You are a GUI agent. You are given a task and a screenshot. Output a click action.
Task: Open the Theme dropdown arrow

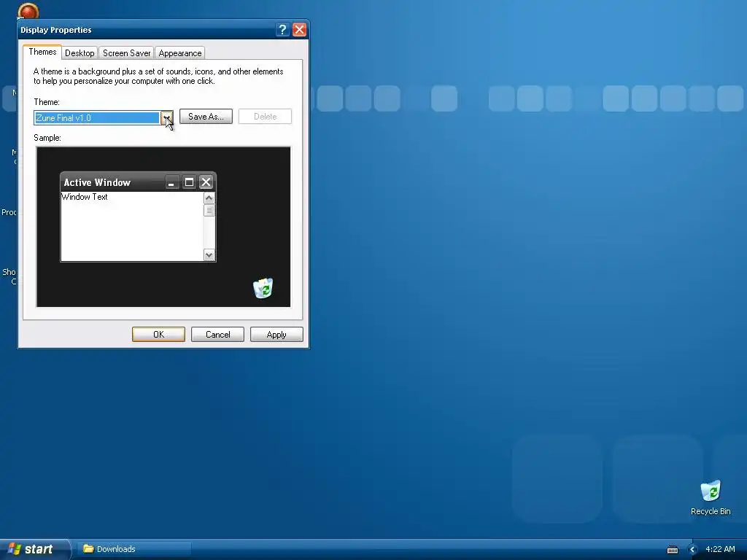pyautogui.click(x=167, y=117)
